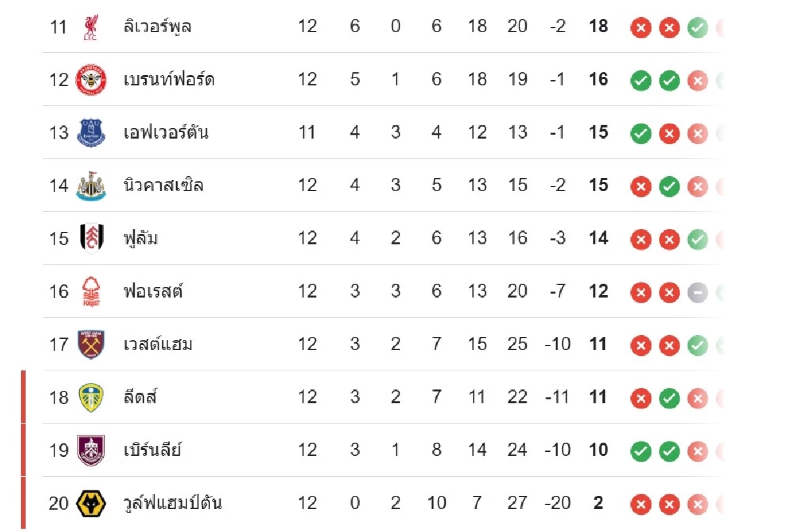Viewport: 788px width, 532px height.
Task: Click Liverpool's first red loss form icon
Action: click(x=640, y=28)
